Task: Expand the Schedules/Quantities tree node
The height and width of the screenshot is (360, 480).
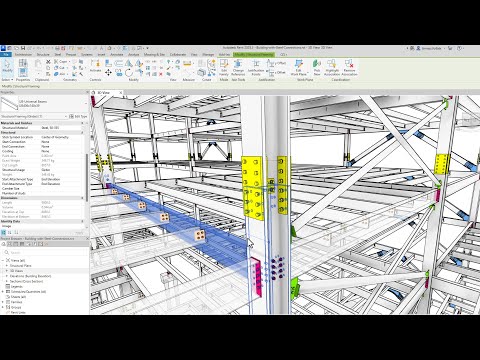Action: [x=3, y=292]
